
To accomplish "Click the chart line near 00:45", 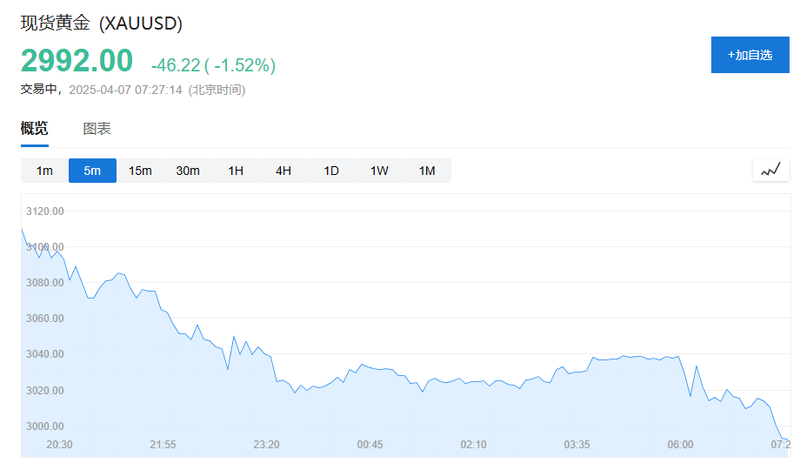I will 369,367.
